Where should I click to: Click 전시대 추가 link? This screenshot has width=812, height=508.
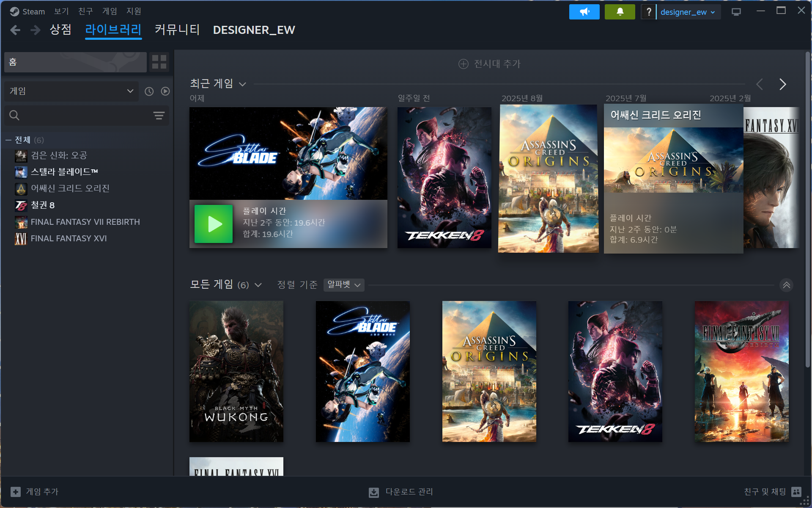tap(497, 64)
